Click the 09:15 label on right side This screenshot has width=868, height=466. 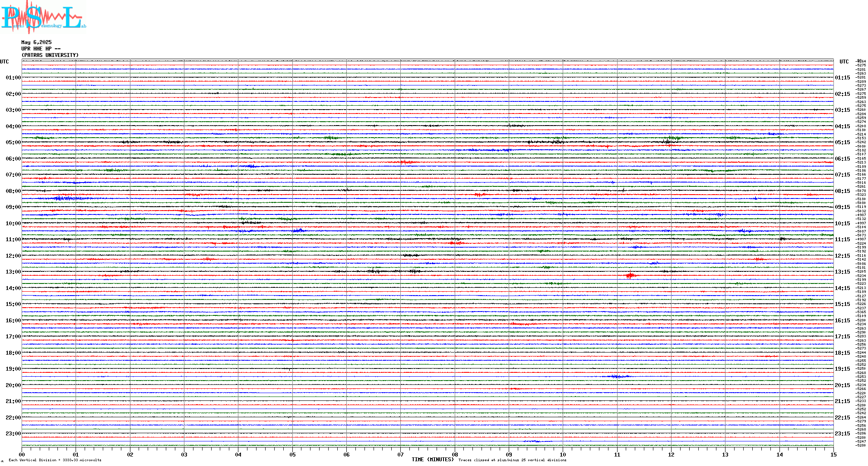click(843, 207)
